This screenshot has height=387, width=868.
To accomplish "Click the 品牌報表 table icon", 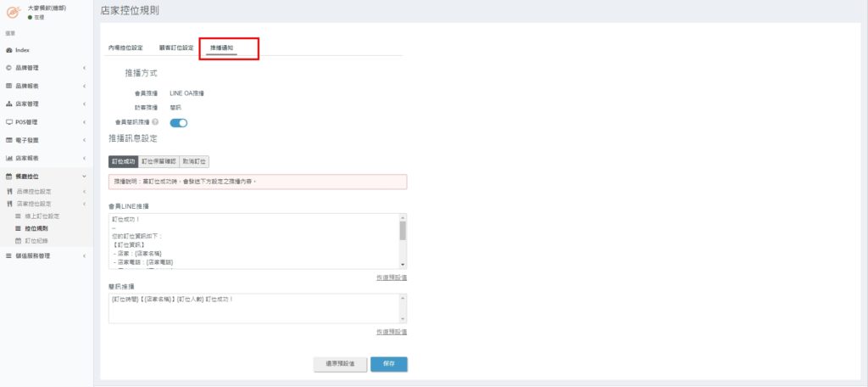I will [8, 86].
